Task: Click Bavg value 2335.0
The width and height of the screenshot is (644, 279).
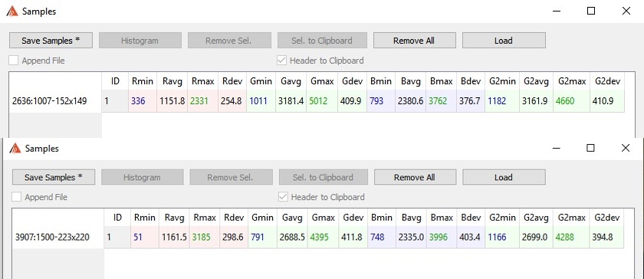Action: tap(411, 237)
